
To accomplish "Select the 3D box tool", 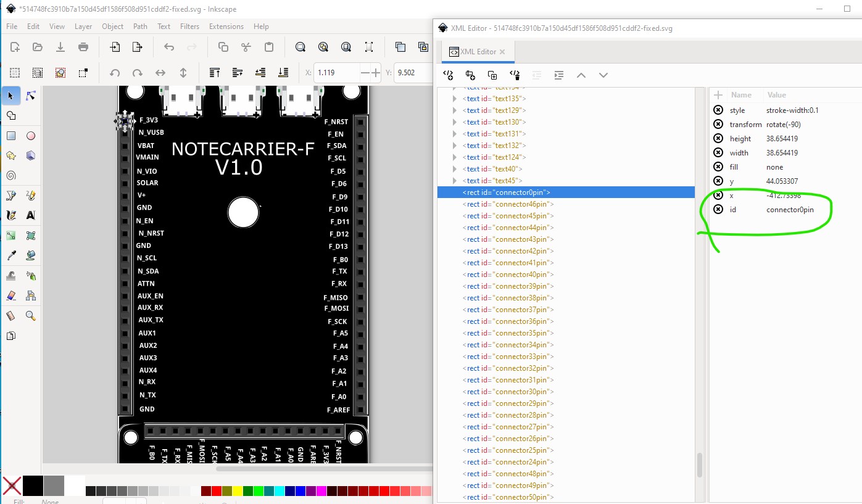I will 31,155.
